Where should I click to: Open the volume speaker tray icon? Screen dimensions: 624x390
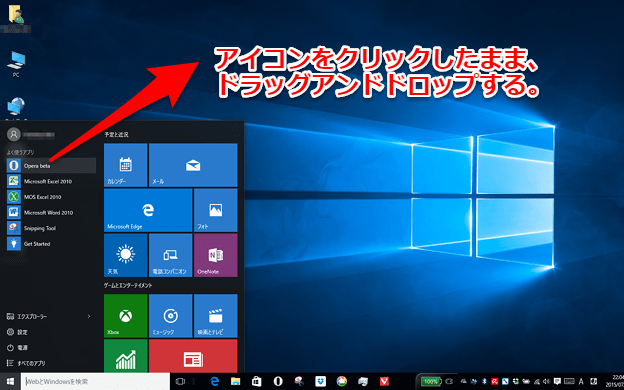[x=546, y=382]
